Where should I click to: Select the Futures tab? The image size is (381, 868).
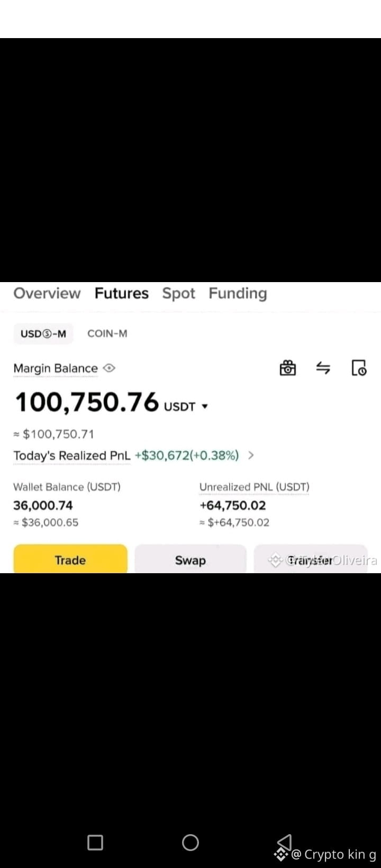point(122,293)
